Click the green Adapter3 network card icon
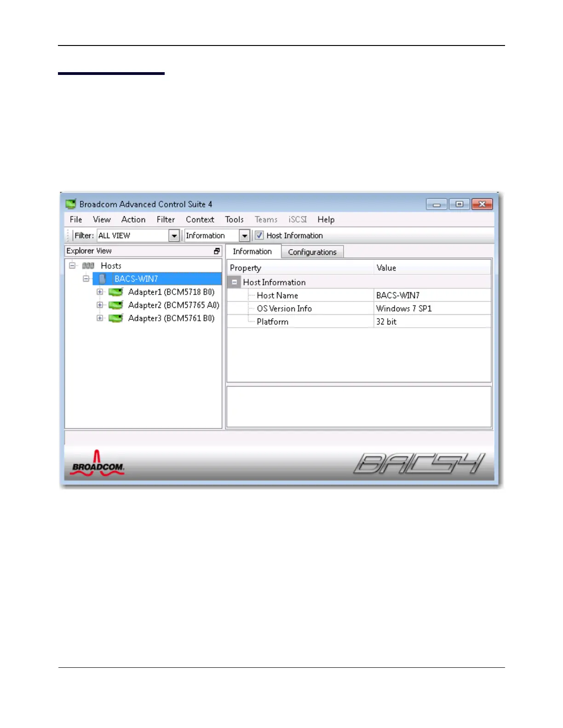The height and width of the screenshot is (728, 563). point(115,318)
